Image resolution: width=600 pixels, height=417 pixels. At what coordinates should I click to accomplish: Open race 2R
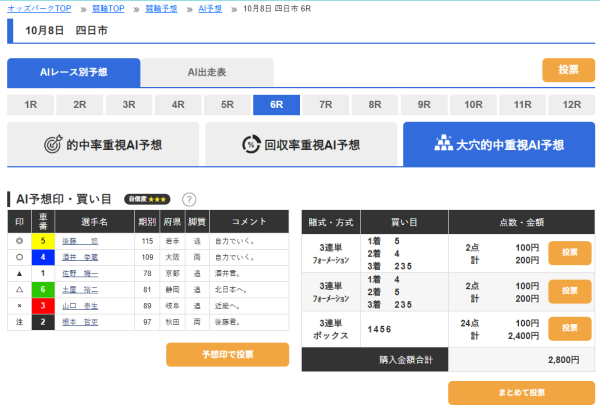(x=80, y=105)
